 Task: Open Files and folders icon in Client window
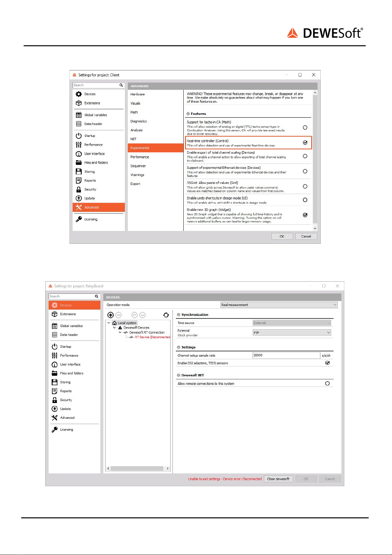(x=79, y=163)
